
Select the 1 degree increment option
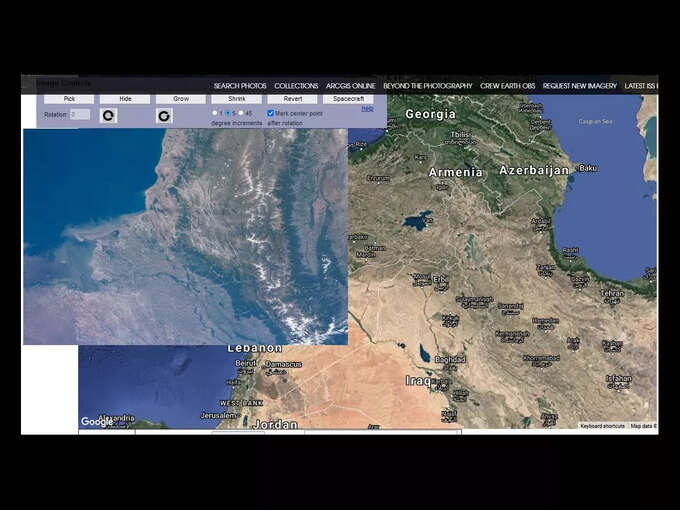(215, 113)
